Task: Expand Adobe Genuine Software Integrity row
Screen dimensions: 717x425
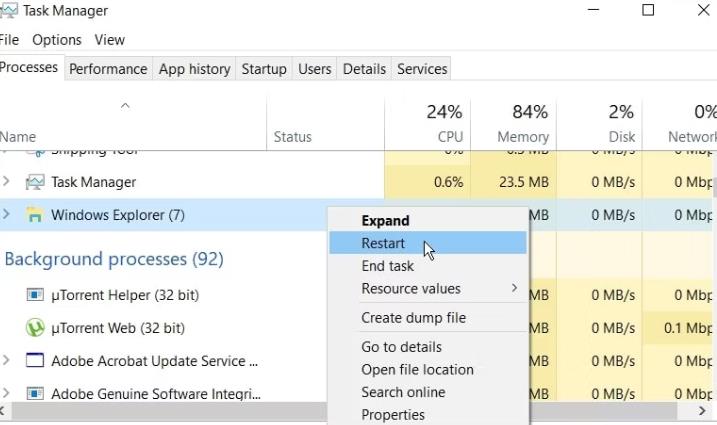Action: [6, 393]
